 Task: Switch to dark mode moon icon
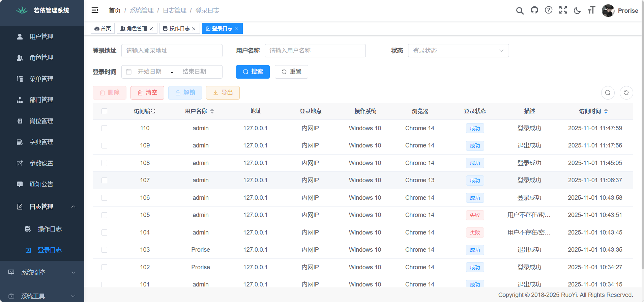click(x=577, y=11)
